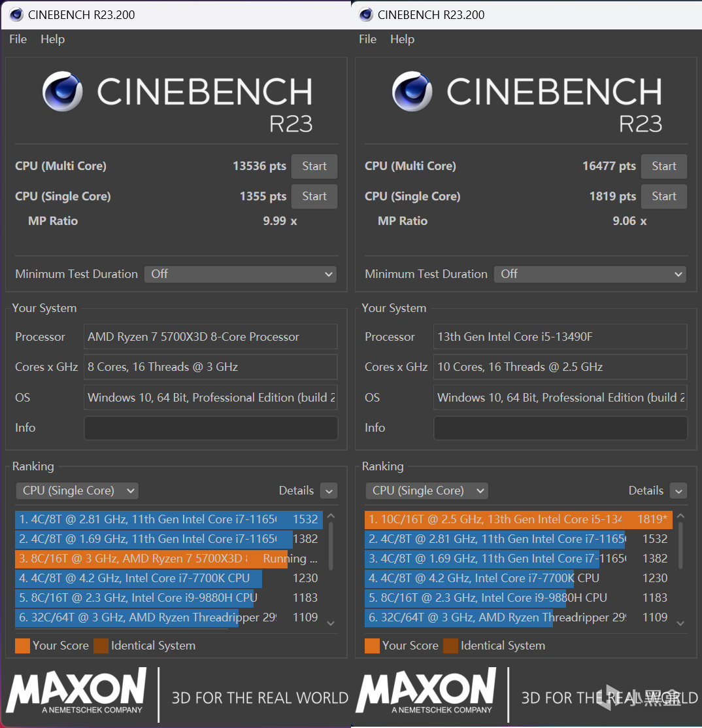Select left ranking row 5, i9-9880H CPU

click(169, 598)
